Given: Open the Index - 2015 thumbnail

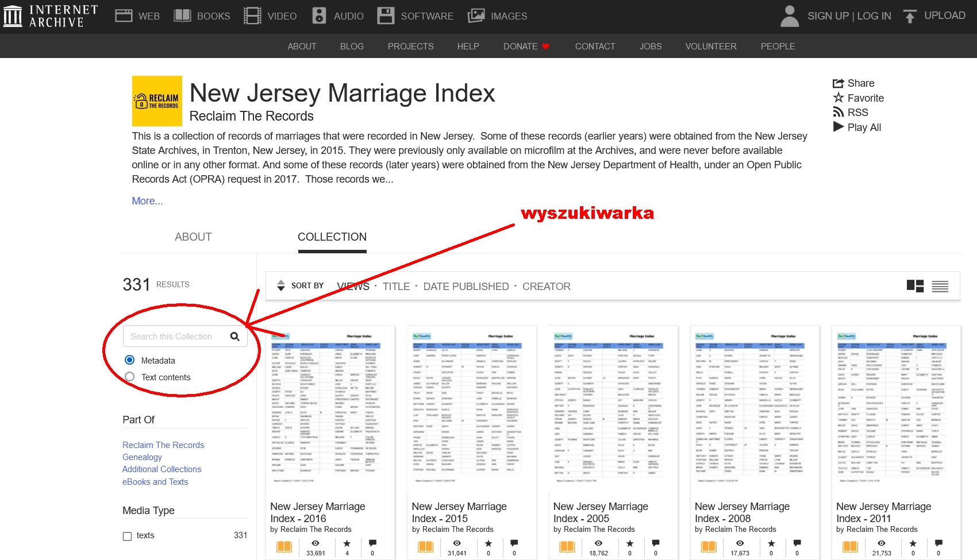Looking at the screenshot, I should 471,410.
